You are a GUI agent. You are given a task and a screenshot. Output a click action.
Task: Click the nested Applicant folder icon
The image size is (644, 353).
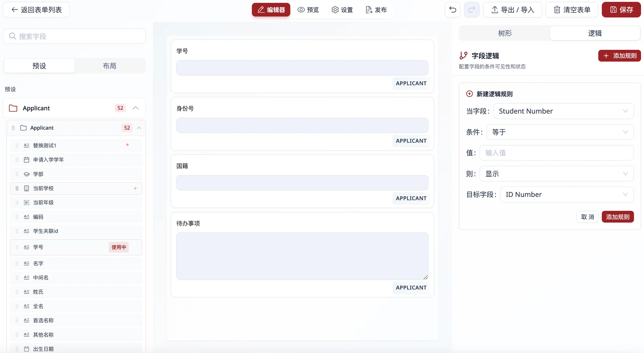click(23, 128)
